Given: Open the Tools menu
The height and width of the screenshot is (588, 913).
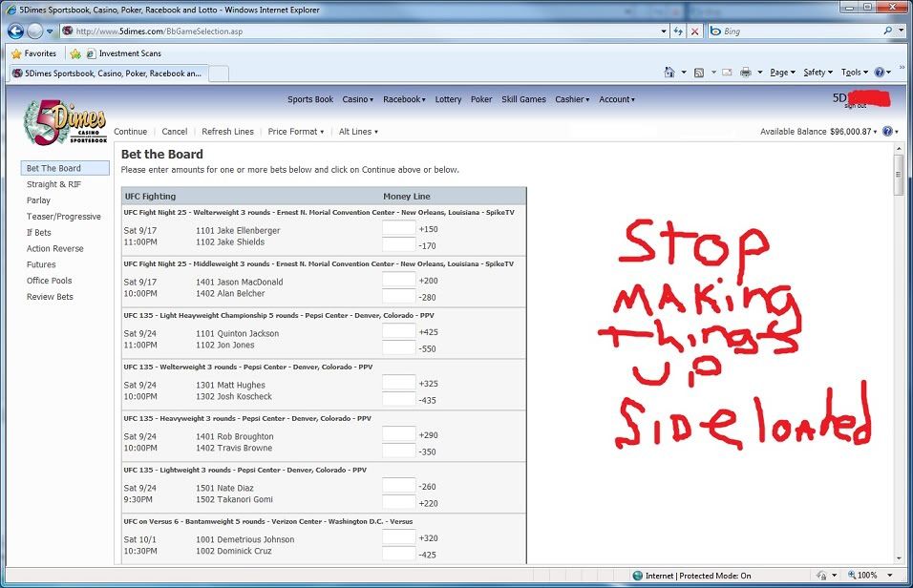Looking at the screenshot, I should 854,73.
